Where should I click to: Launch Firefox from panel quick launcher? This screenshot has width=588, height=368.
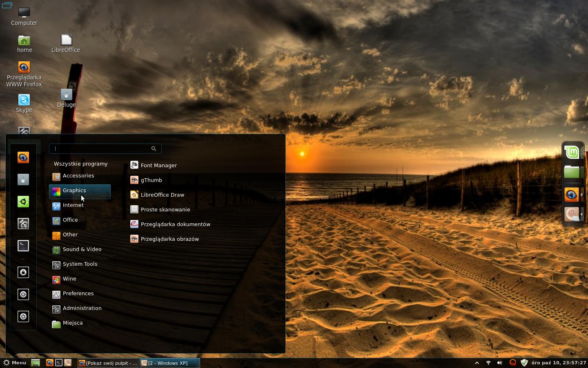click(x=49, y=363)
